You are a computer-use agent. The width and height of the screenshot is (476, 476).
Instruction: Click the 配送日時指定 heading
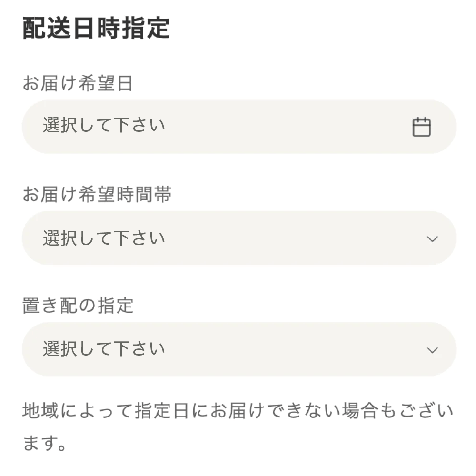tap(96, 29)
